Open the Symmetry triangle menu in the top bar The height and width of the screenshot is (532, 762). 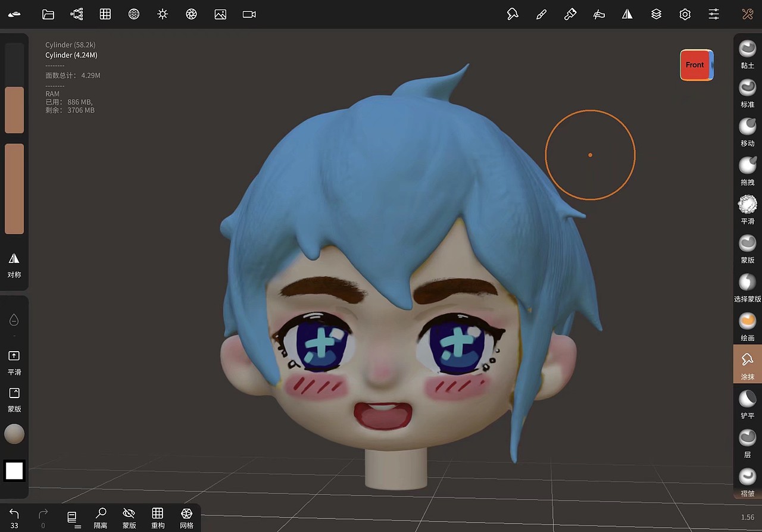point(627,14)
